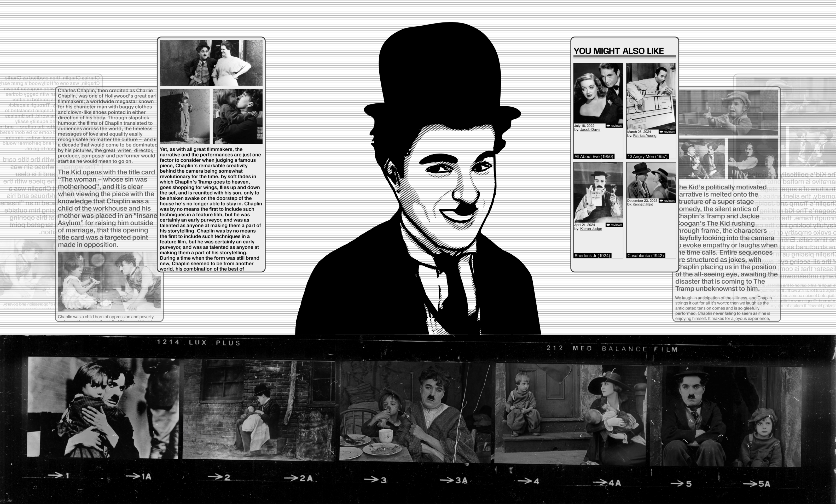Select film strip frame marked arrow 5
The width and height of the screenshot is (836, 504).
click(x=725, y=416)
